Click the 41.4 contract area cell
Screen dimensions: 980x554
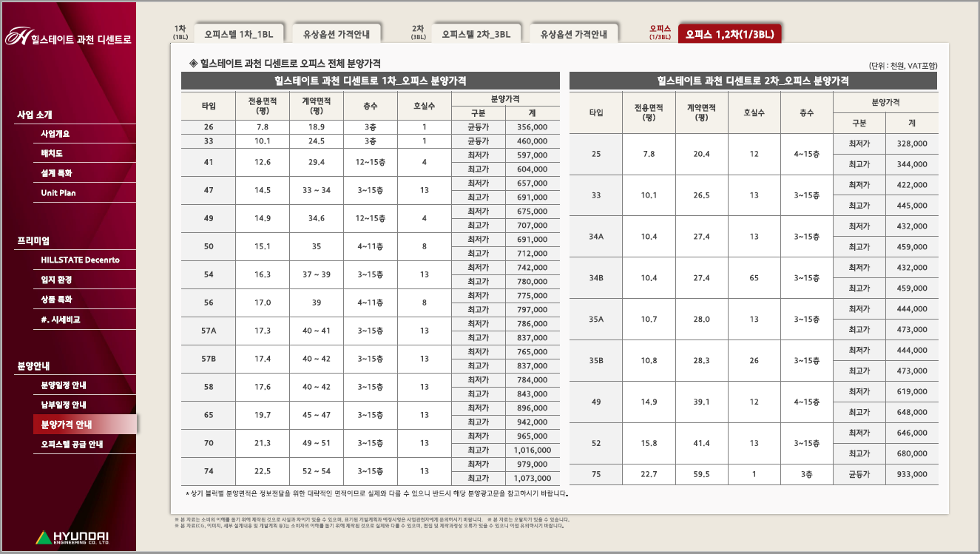pyautogui.click(x=702, y=443)
